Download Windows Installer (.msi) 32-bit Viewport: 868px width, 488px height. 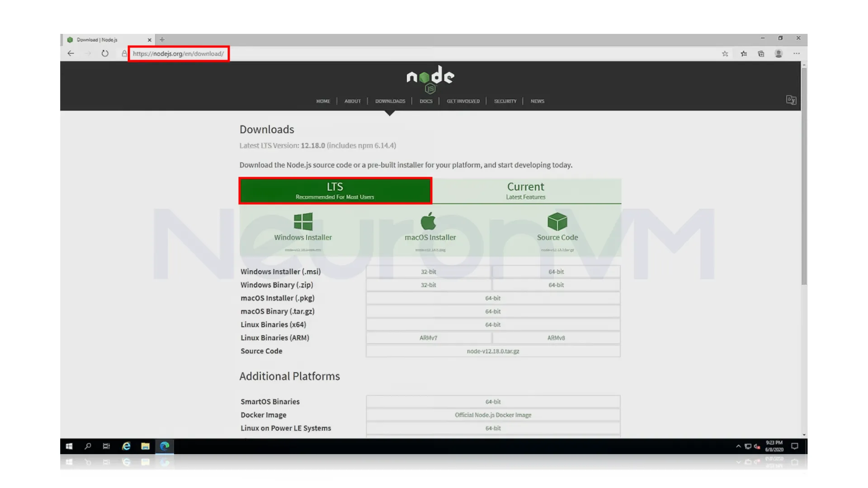click(x=429, y=272)
